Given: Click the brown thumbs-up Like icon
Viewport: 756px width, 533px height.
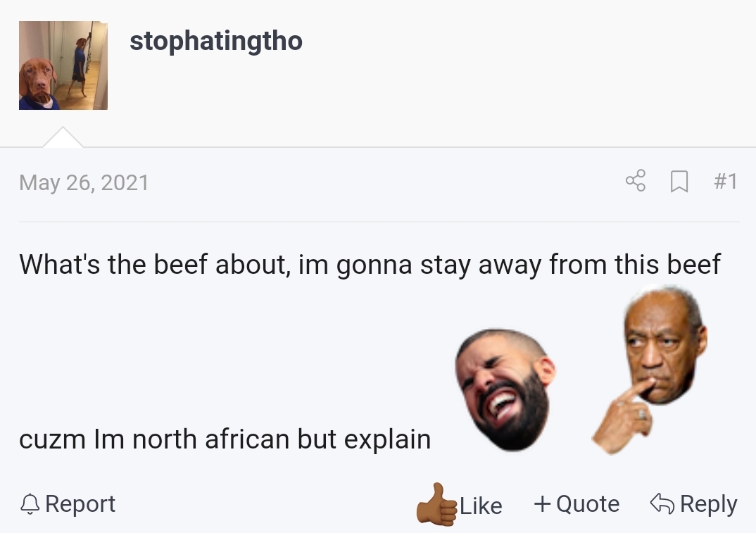Looking at the screenshot, I should pyautogui.click(x=436, y=504).
